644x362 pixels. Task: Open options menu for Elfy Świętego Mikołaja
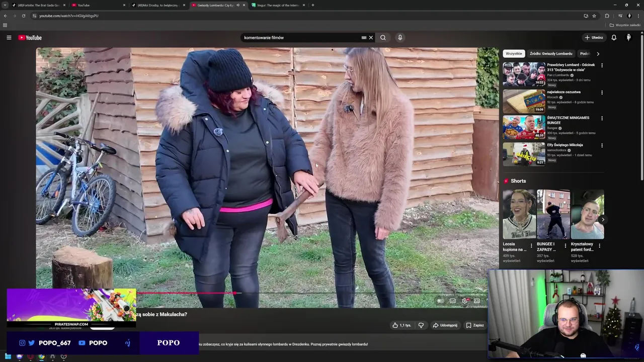tap(602, 145)
